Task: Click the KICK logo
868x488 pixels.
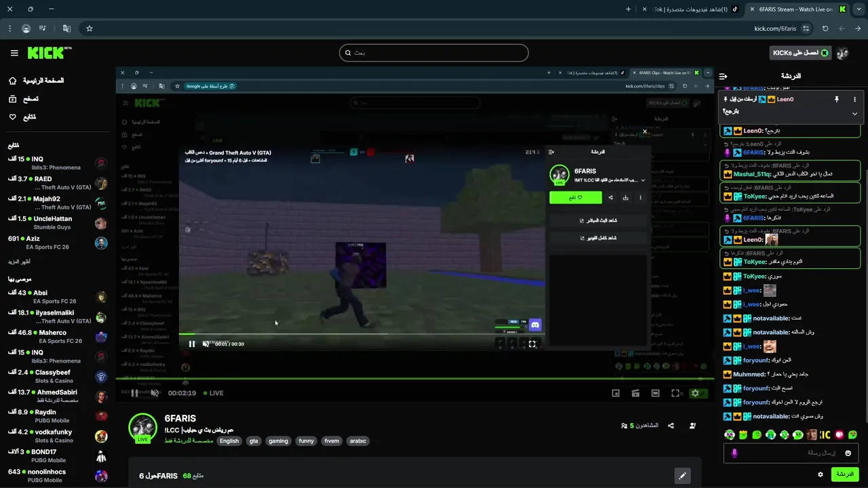Action: click(x=49, y=53)
